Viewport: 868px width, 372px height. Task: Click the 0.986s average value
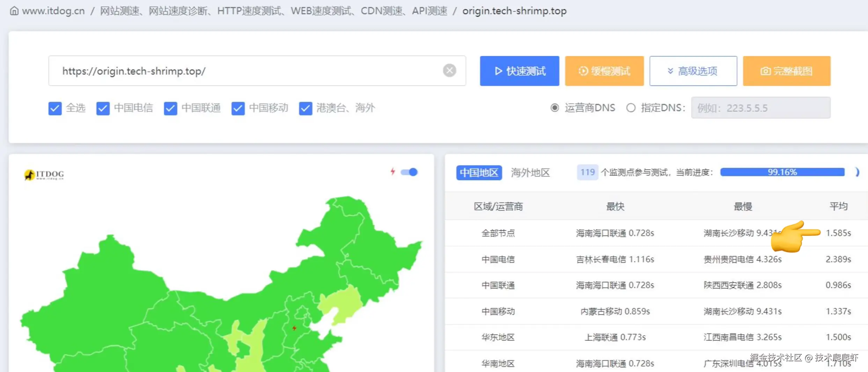pyautogui.click(x=838, y=285)
